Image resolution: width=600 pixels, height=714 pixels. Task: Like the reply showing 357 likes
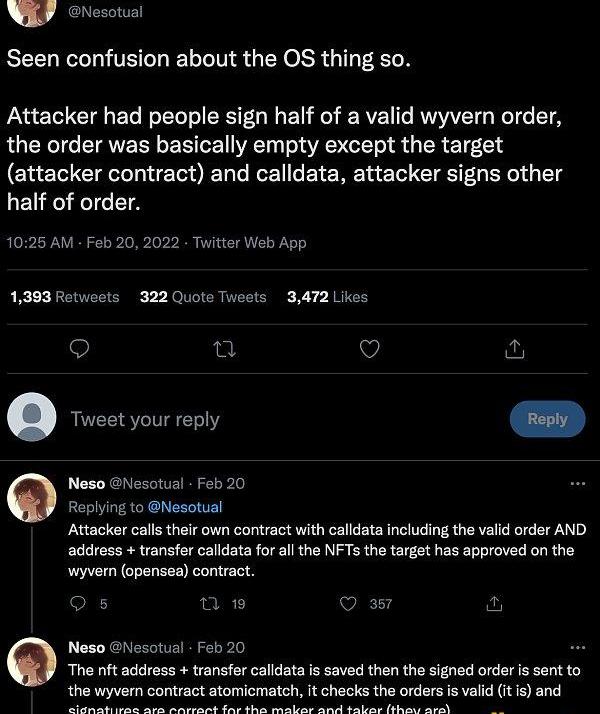349,604
